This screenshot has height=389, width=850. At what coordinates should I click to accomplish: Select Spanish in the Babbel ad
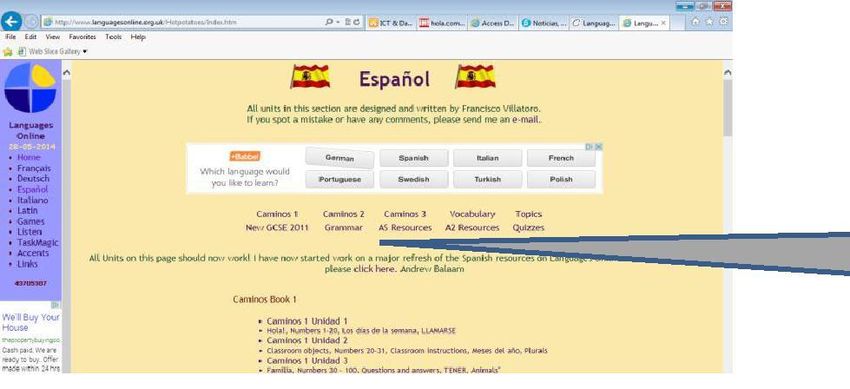click(x=414, y=158)
